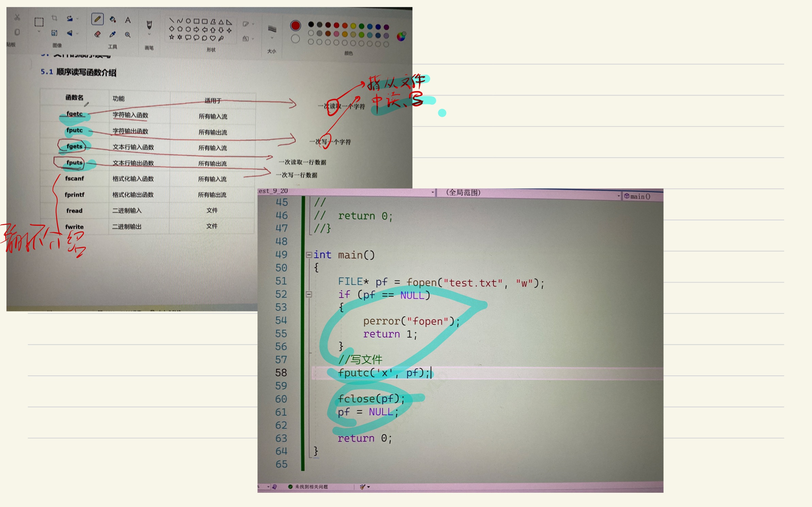Pick the black color swatch
The image size is (812, 507).
click(311, 24)
